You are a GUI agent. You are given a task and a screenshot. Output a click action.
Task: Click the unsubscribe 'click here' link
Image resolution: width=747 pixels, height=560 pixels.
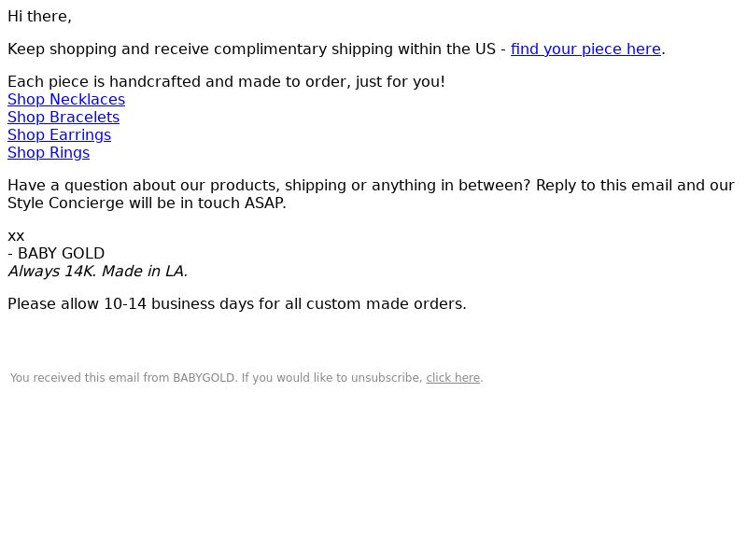point(453,378)
